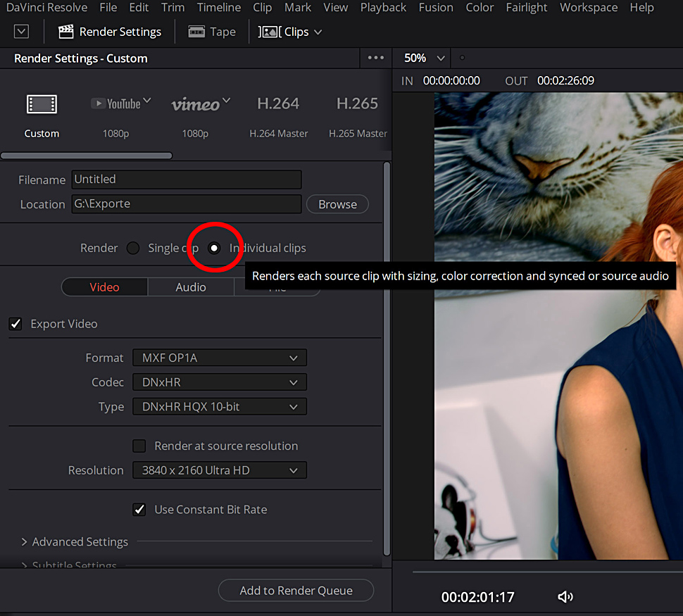Click the OUT timecode 00:02:26:09
This screenshot has height=616, width=683.
(x=565, y=80)
